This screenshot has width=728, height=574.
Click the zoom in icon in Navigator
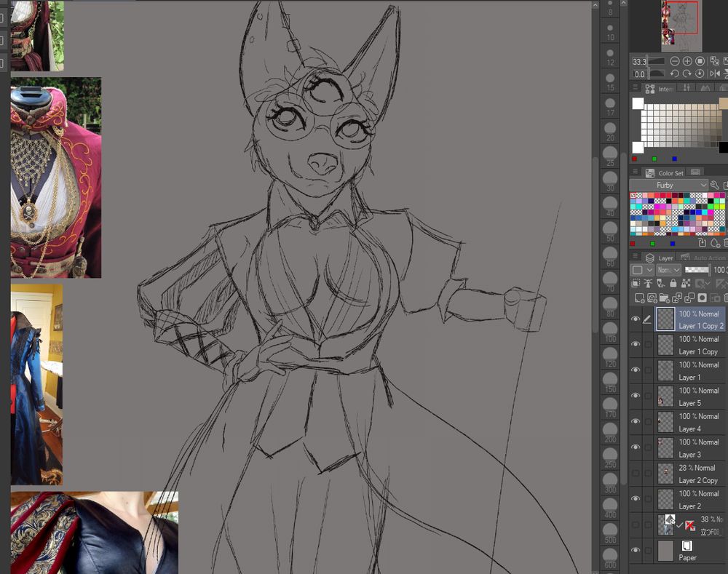[x=687, y=61]
